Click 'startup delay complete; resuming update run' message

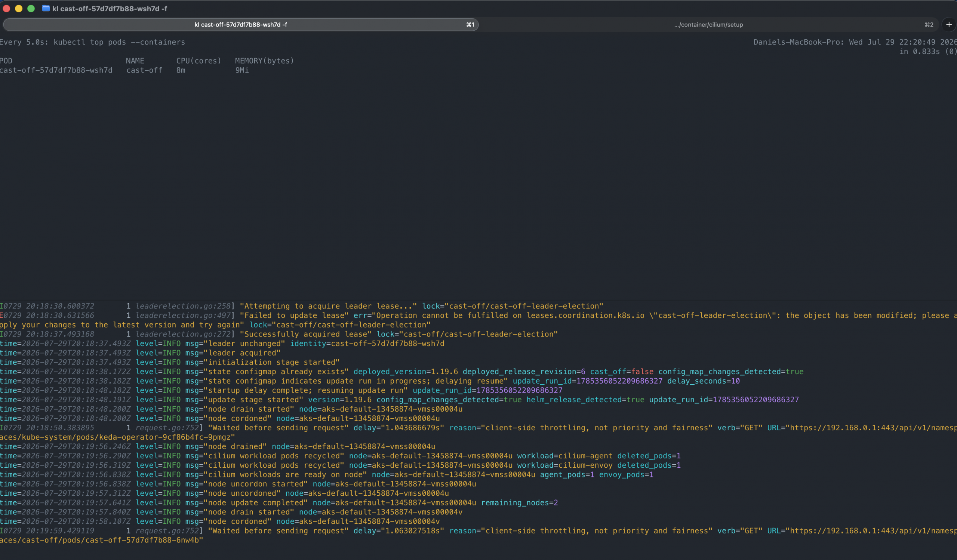[306, 390]
